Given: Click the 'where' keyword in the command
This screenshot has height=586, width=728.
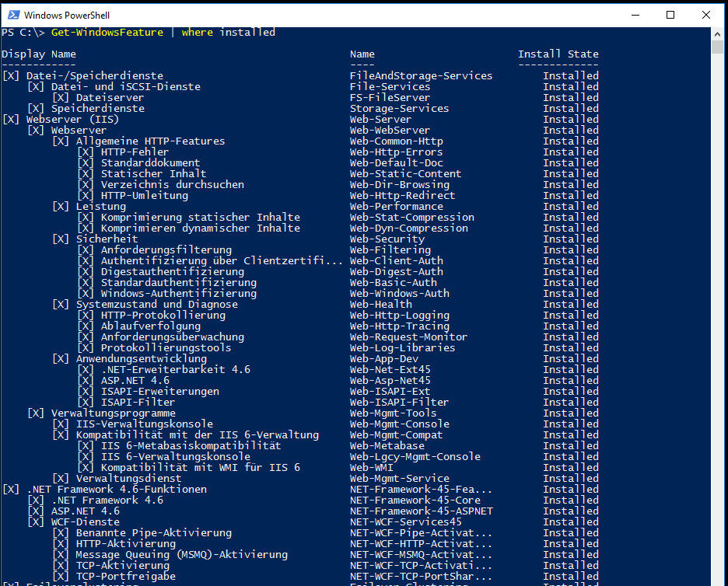Looking at the screenshot, I should coord(197,33).
